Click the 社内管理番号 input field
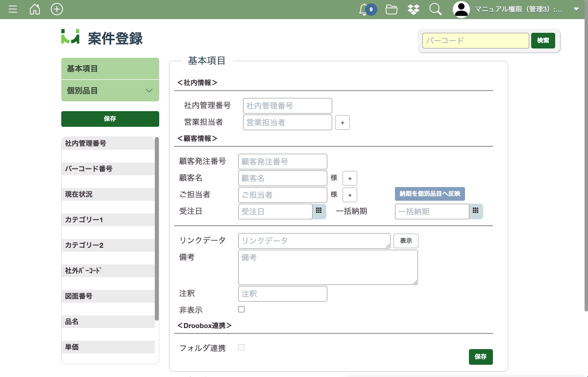 point(287,106)
